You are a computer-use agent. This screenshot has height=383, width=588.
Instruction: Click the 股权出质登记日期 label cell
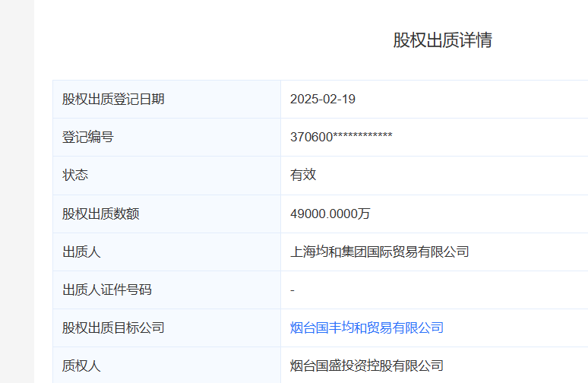167,99
